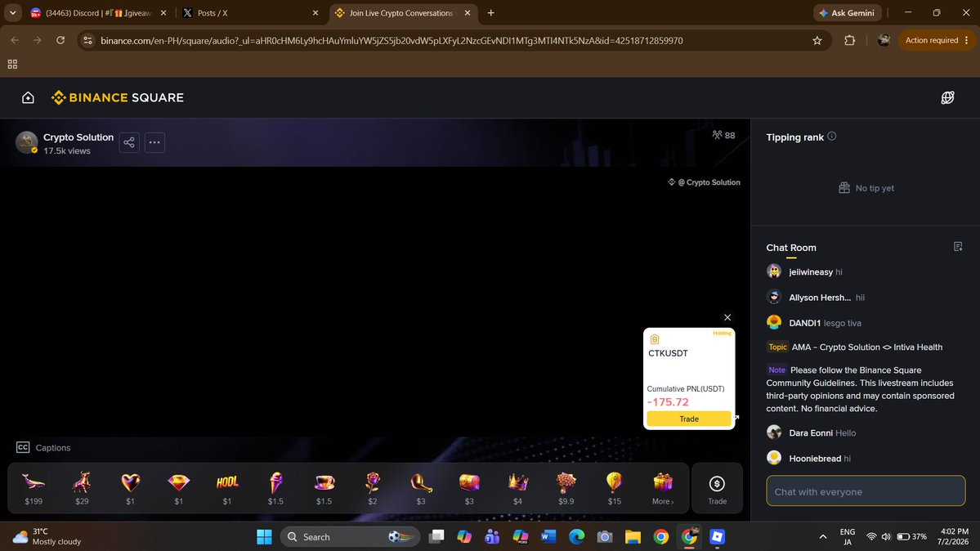View the 88 listeners count icon
Viewport: 980px width, 551px height.
point(717,135)
